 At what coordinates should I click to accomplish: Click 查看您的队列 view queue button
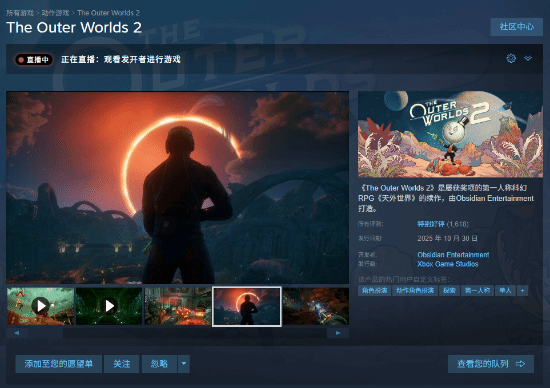491,364
